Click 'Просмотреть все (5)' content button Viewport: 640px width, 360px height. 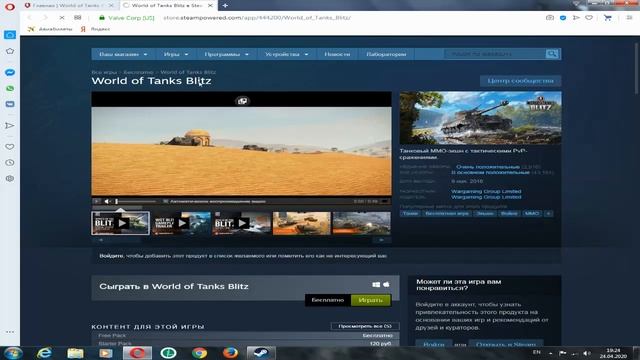(365, 326)
